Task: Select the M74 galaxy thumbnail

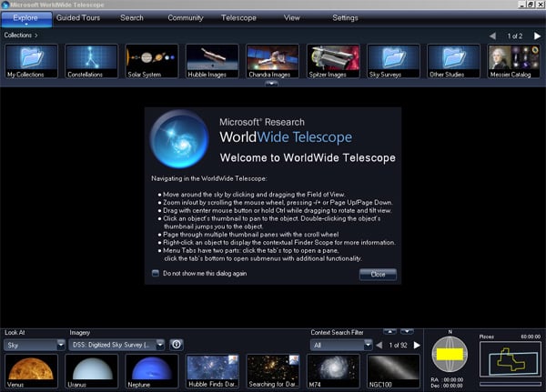Action: 333,371
